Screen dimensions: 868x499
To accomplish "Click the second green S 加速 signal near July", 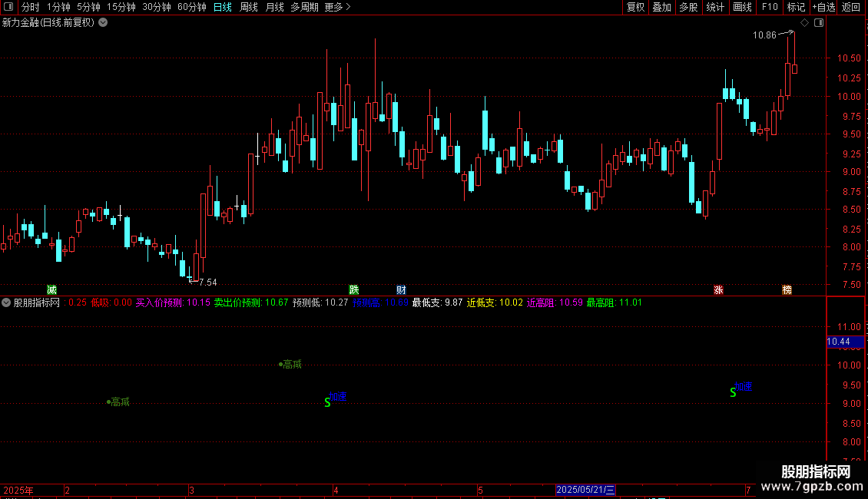I will (x=733, y=392).
